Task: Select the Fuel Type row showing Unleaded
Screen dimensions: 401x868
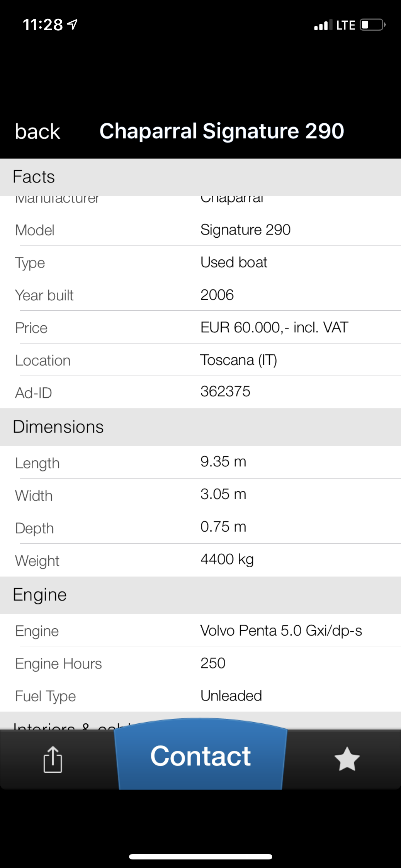Action: pos(200,696)
